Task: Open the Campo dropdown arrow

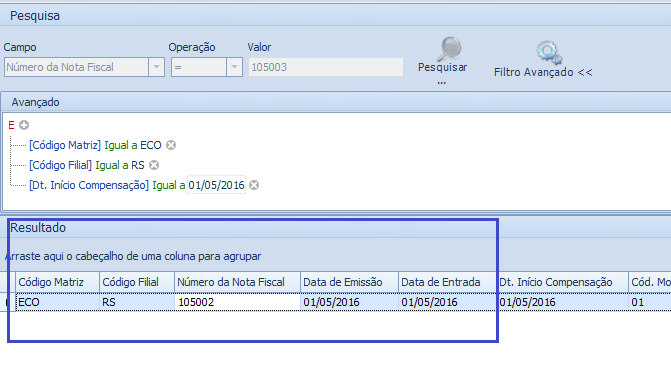Action: [x=156, y=67]
